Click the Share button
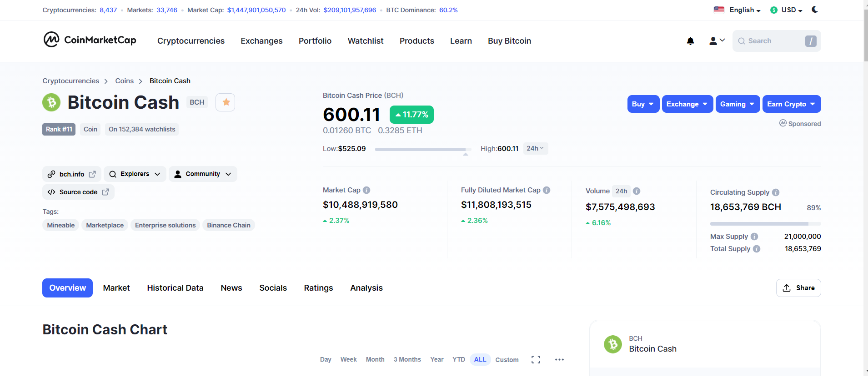Screen dimensions: 868x378 (x=798, y=288)
